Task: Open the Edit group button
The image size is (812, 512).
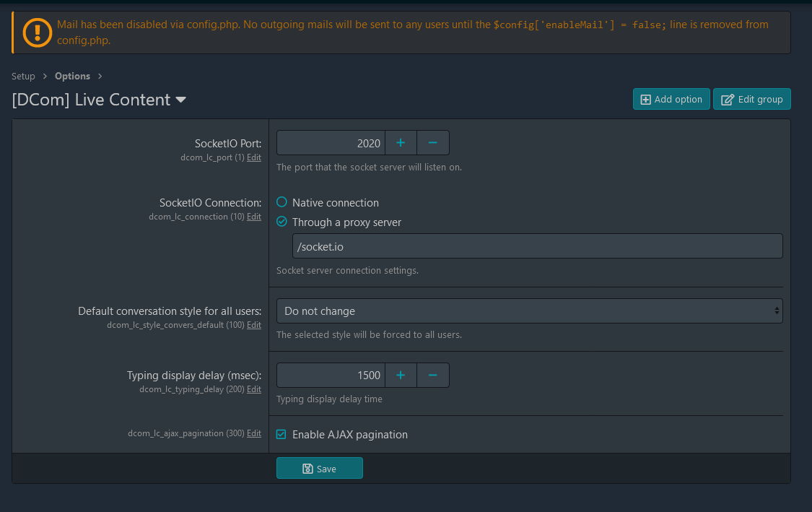Action: [x=752, y=100]
